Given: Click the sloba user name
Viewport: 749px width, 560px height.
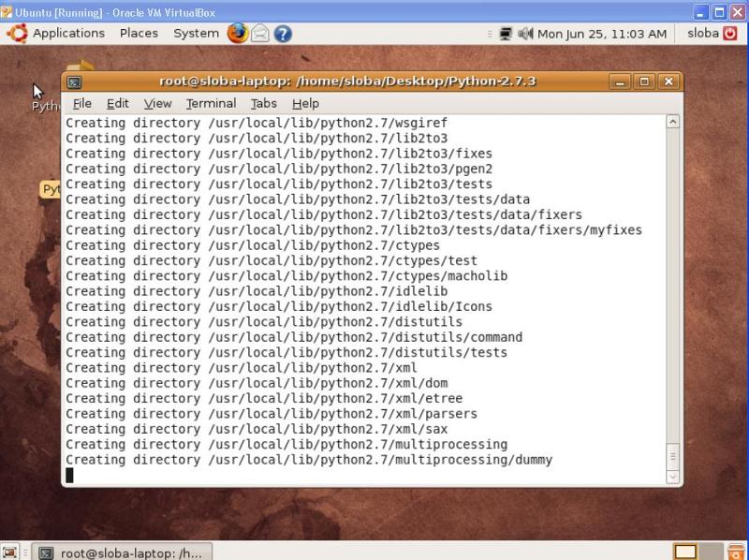Looking at the screenshot, I should point(703,33).
